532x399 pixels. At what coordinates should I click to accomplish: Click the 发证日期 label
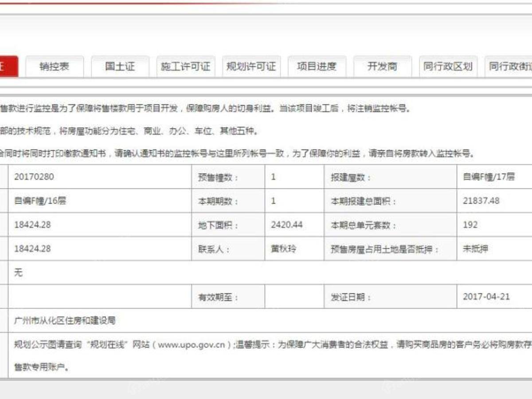point(351,297)
